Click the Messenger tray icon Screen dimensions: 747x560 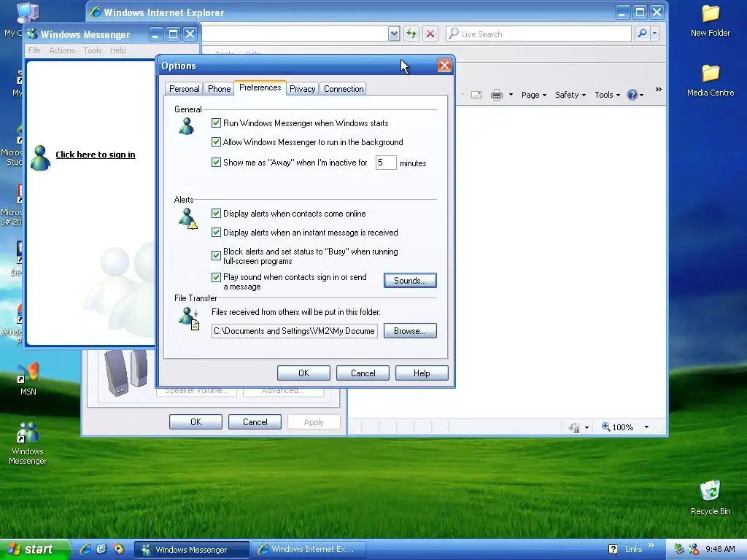pos(693,549)
